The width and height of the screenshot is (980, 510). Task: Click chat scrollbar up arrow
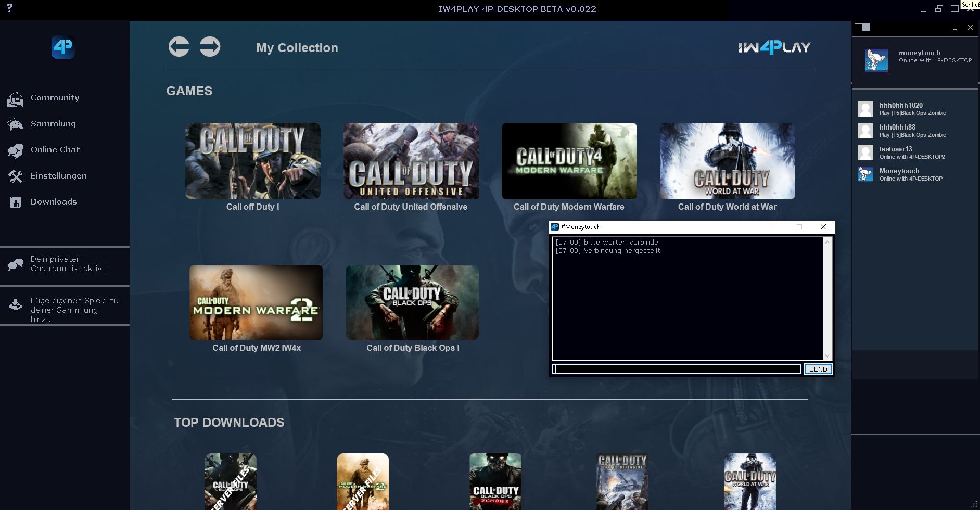[x=827, y=242]
